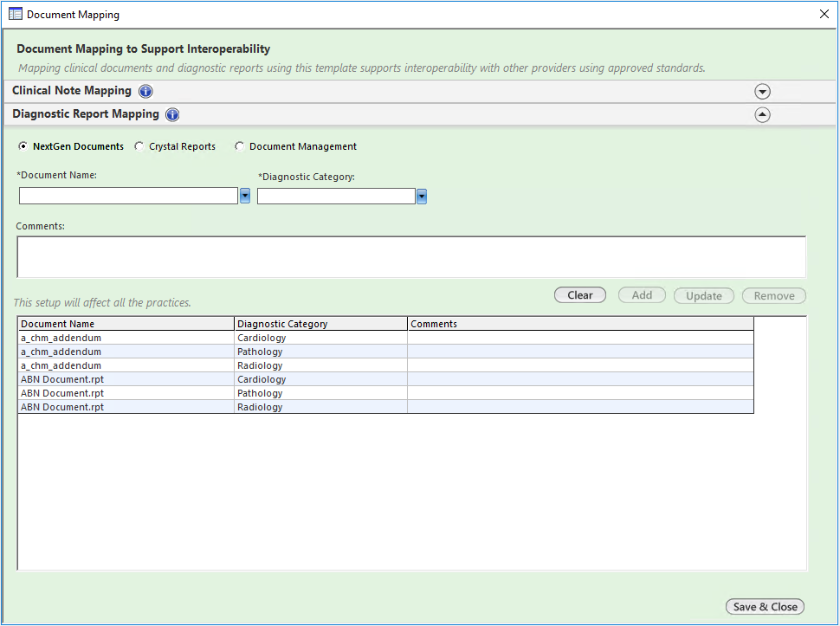Select a_chm_addendum row with Pathology
Viewport: 840px width, 626px height.
385,352
